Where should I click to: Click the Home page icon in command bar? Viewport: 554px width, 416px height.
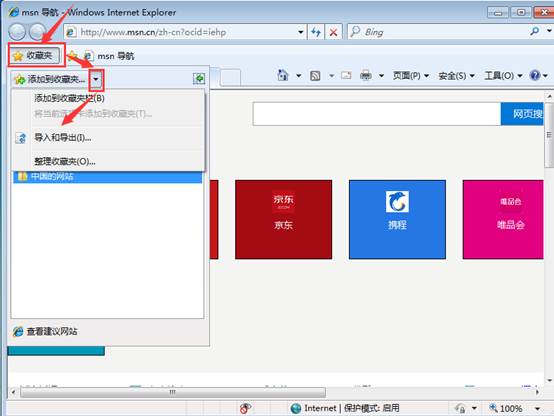(283, 75)
